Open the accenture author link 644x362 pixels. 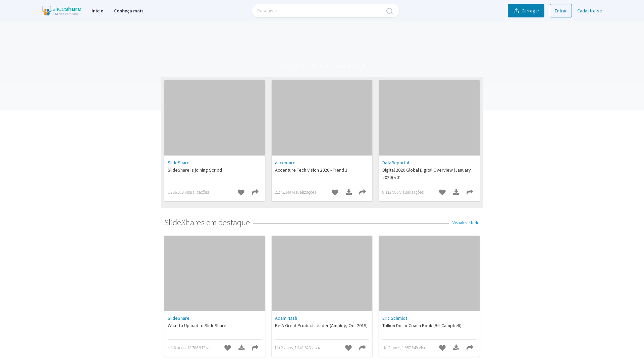285,163
